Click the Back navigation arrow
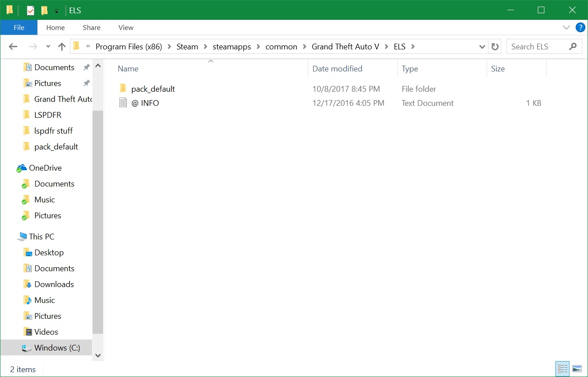 click(13, 47)
